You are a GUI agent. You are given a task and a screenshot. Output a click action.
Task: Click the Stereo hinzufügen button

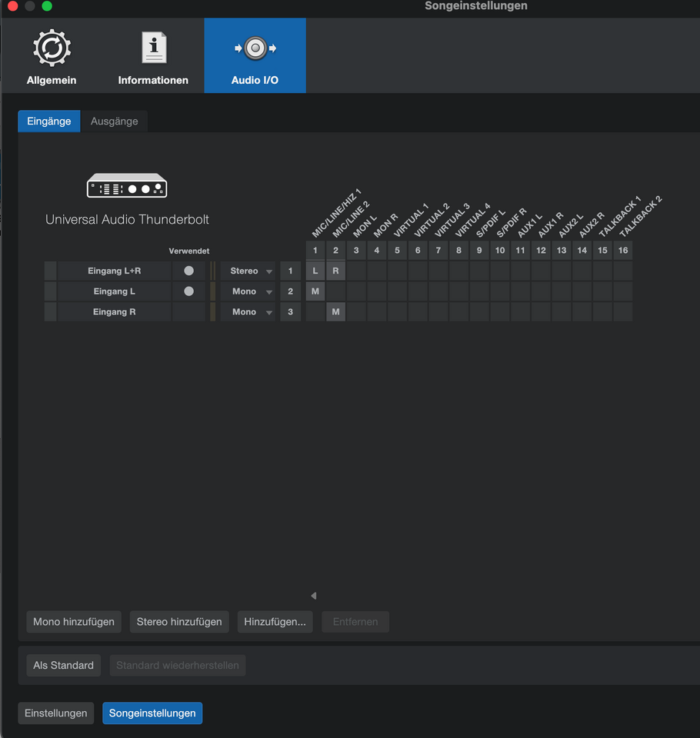pyautogui.click(x=179, y=622)
